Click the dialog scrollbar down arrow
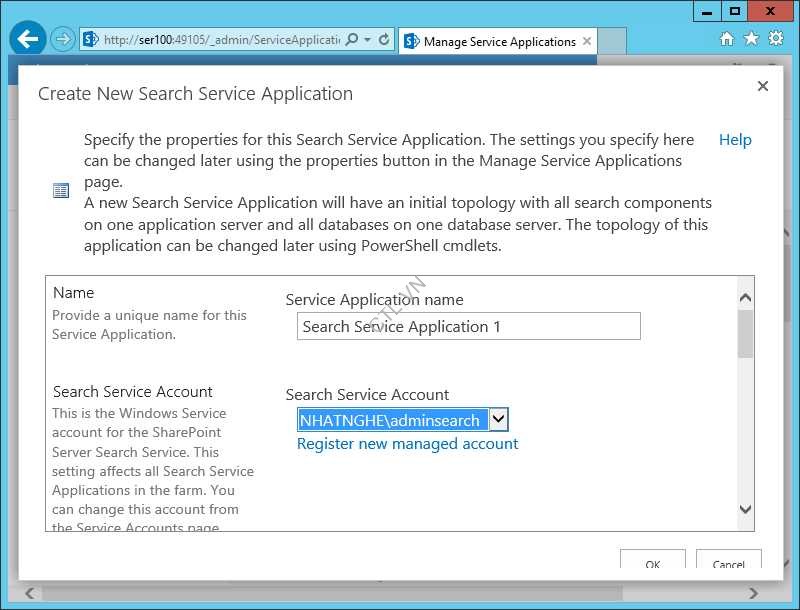 click(x=745, y=509)
